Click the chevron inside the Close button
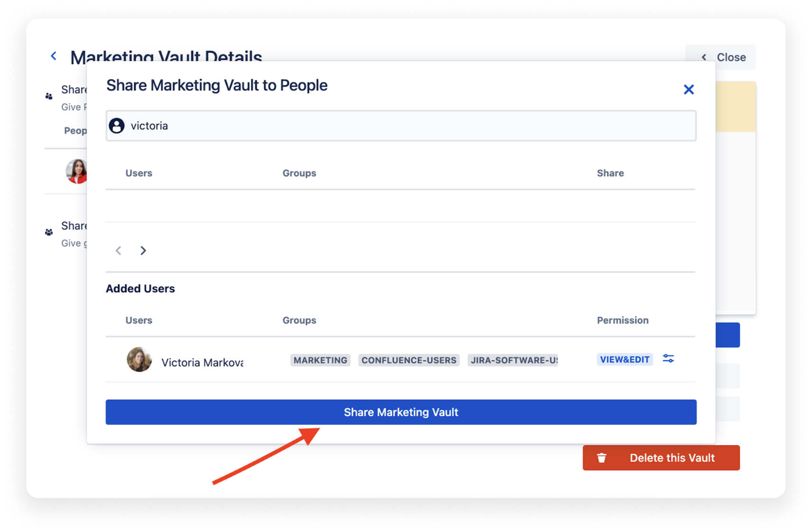 click(x=704, y=57)
